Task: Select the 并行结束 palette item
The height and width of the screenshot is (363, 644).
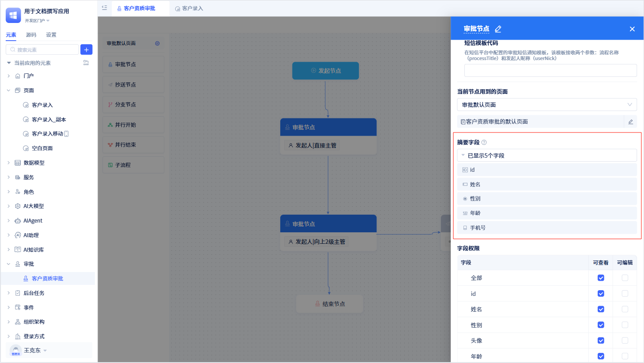Action: (x=133, y=145)
